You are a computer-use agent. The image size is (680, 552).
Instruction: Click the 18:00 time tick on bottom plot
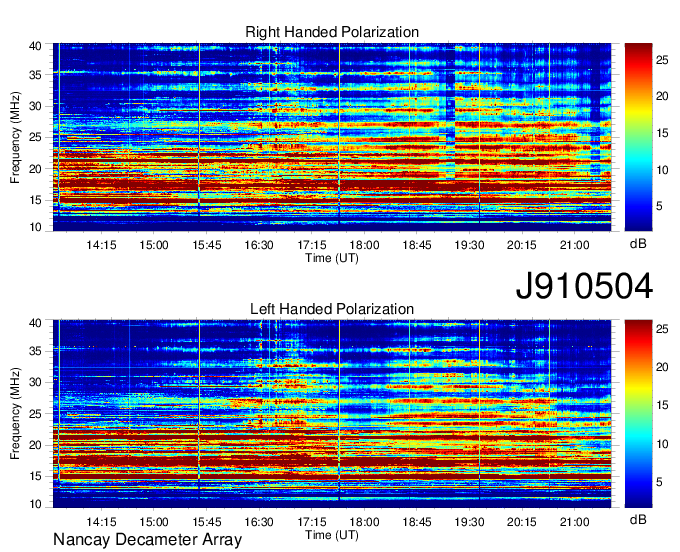tap(364, 521)
